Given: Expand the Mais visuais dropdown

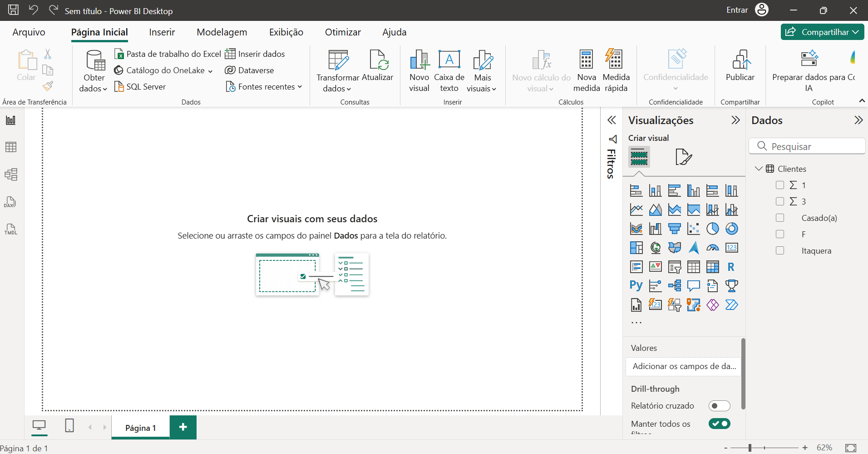Looking at the screenshot, I should pyautogui.click(x=482, y=71).
